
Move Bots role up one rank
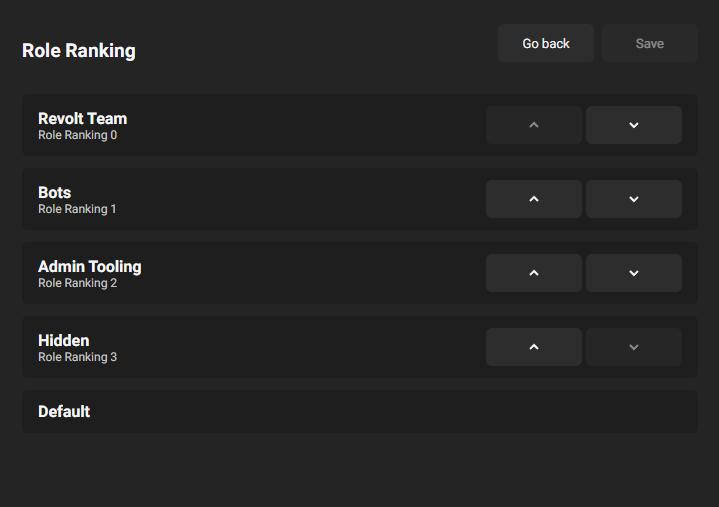click(533, 199)
